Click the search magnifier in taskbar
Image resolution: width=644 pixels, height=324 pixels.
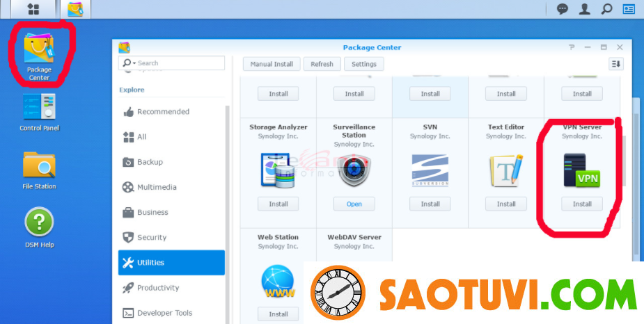[x=606, y=9]
